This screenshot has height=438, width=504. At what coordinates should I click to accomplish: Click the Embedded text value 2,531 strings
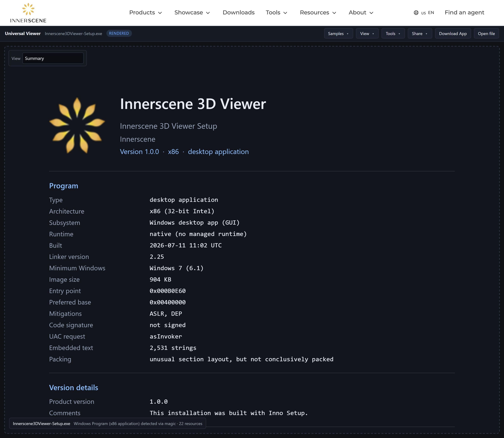click(x=173, y=348)
